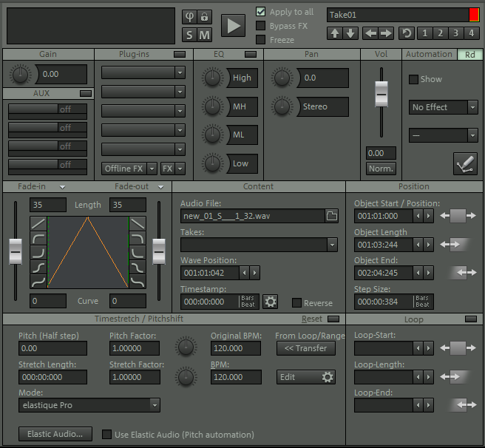Check the automation Show checkbox
The width and height of the screenshot is (485, 448).
413,79
